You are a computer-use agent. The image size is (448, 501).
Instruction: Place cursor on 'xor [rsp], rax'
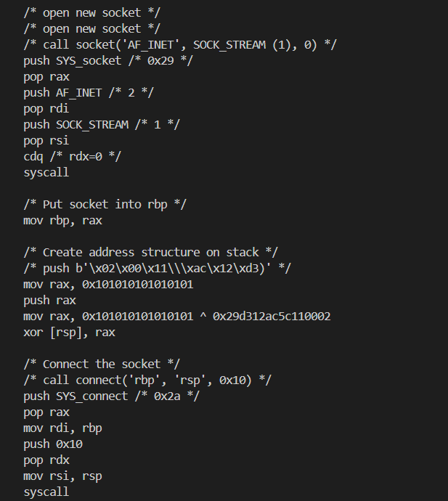point(69,332)
